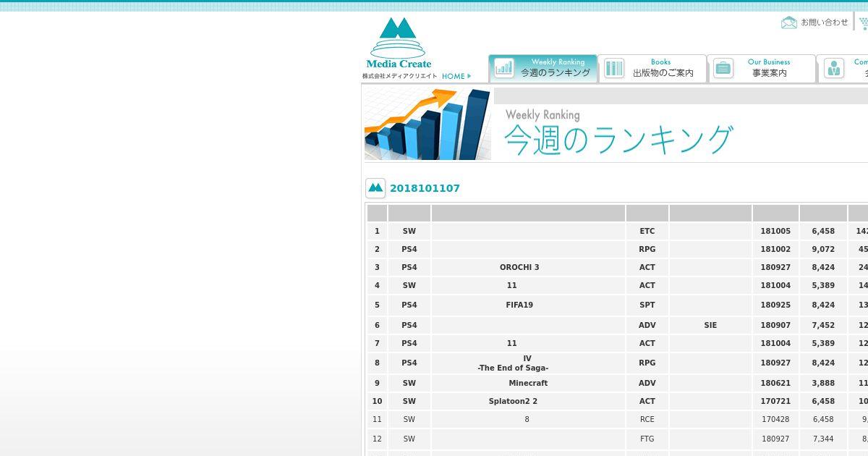The image size is (868, 456).
Task: Click the PS4 platform cell in row 5
Action: pyautogui.click(x=409, y=305)
